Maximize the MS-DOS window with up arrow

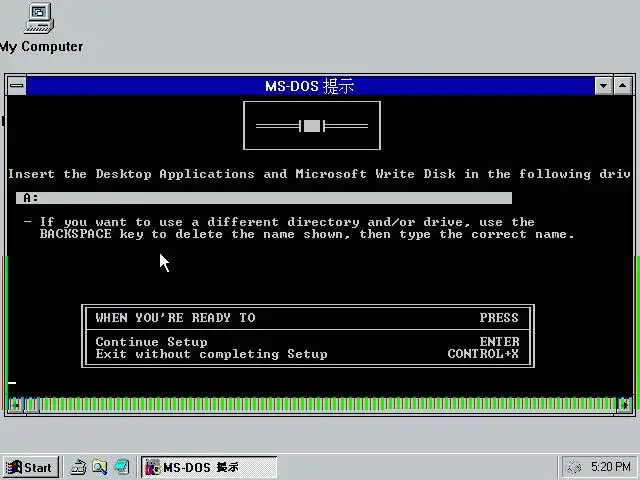point(623,86)
